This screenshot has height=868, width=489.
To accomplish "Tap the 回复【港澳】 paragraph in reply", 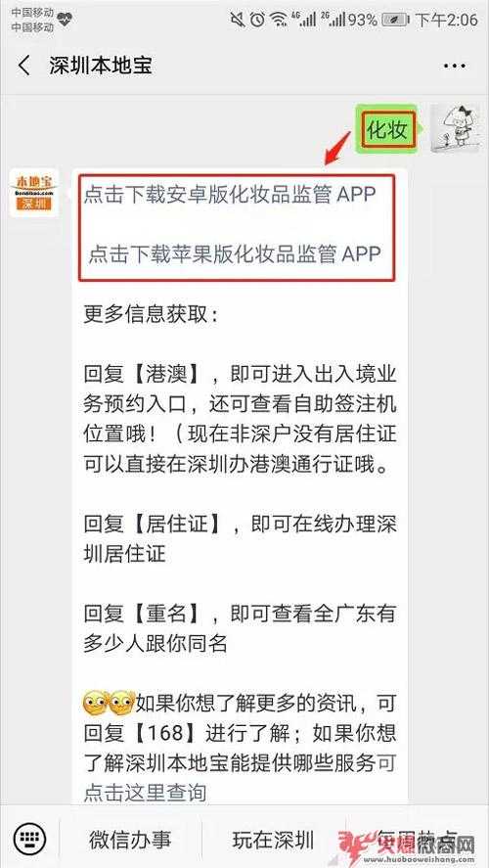I will [240, 420].
